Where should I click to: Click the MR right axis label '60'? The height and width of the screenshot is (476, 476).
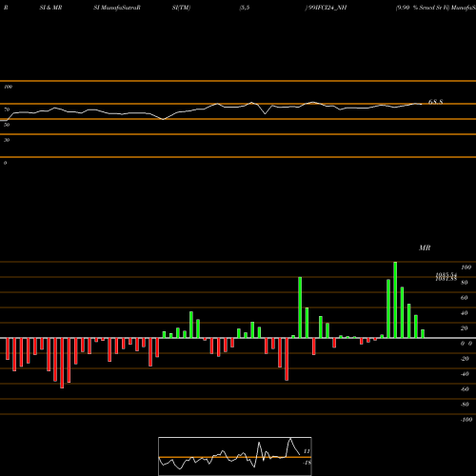click(x=465, y=298)
